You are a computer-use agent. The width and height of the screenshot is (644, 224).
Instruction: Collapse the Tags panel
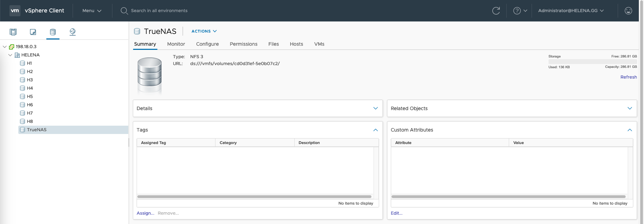375,130
